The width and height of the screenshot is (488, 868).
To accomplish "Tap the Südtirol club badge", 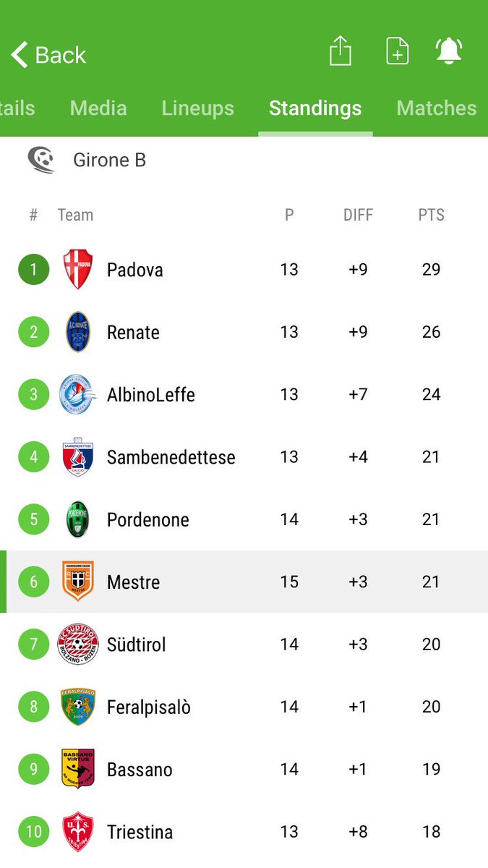I will [x=77, y=644].
